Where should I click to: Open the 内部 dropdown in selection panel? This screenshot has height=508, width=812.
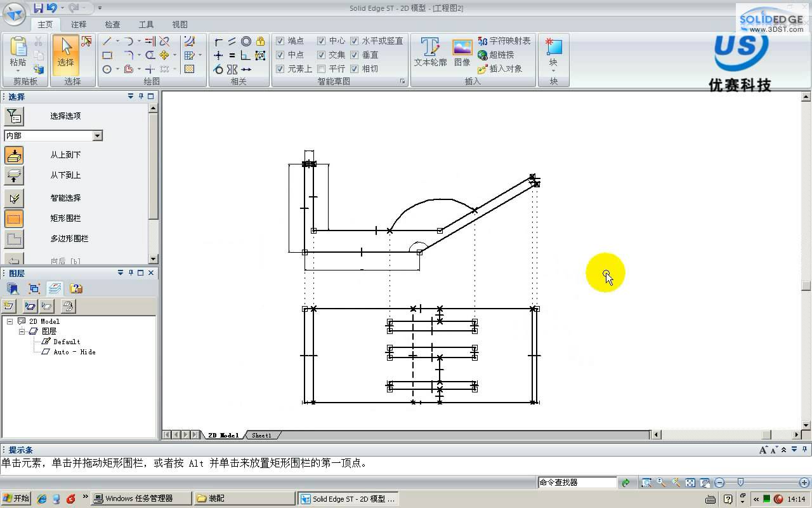(97, 136)
